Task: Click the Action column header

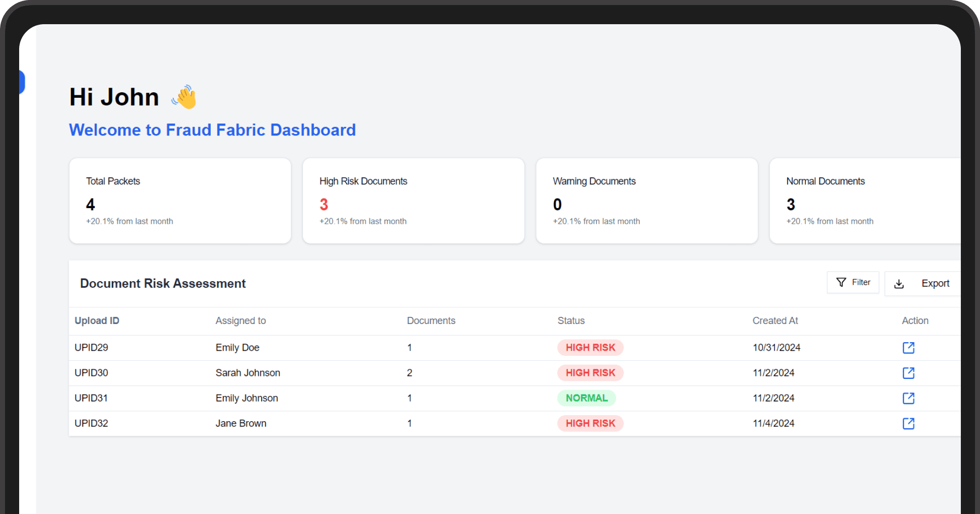Action: click(x=915, y=320)
